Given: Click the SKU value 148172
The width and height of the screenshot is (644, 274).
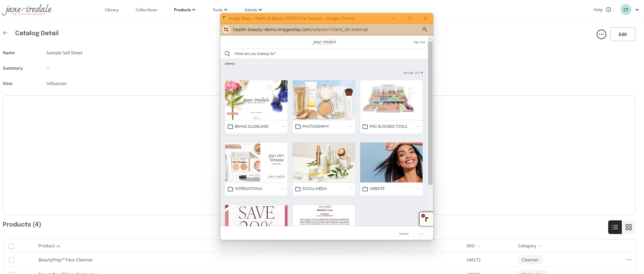Looking at the screenshot, I should coord(473,260).
